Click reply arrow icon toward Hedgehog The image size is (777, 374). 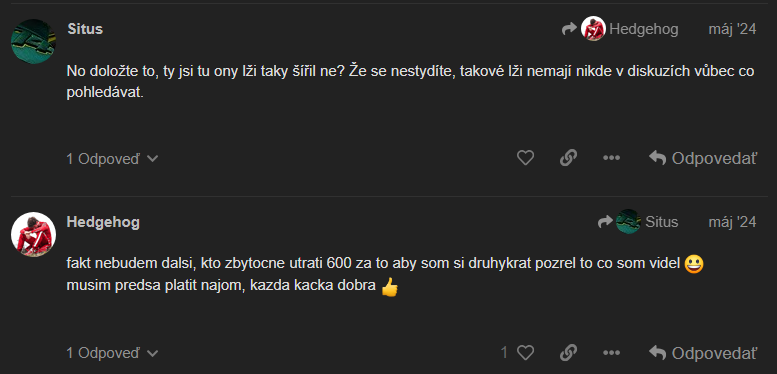(x=569, y=29)
